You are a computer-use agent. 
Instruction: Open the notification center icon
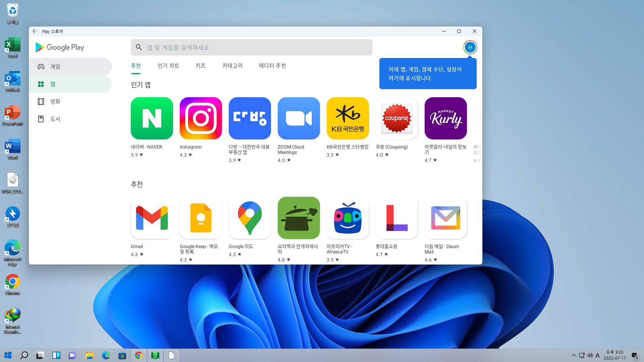(635, 356)
